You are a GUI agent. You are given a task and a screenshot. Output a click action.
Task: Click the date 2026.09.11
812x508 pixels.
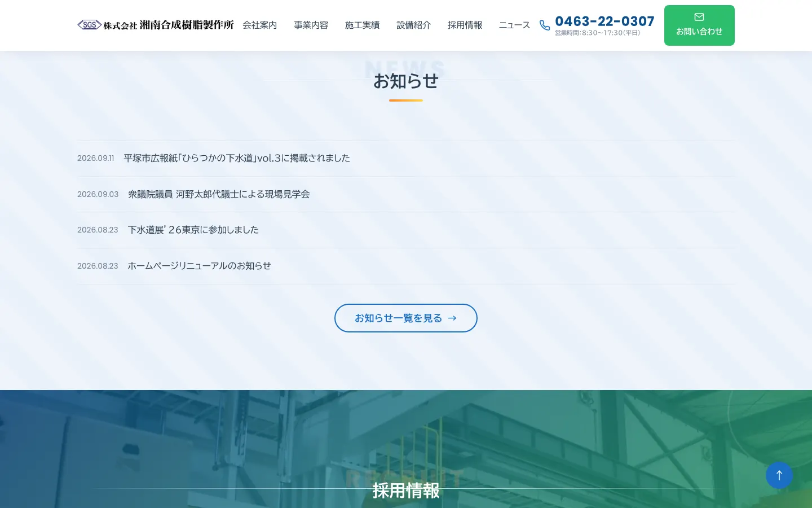96,158
